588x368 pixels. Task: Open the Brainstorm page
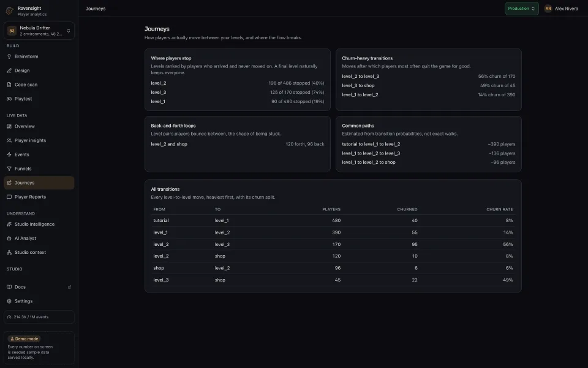[39, 56]
